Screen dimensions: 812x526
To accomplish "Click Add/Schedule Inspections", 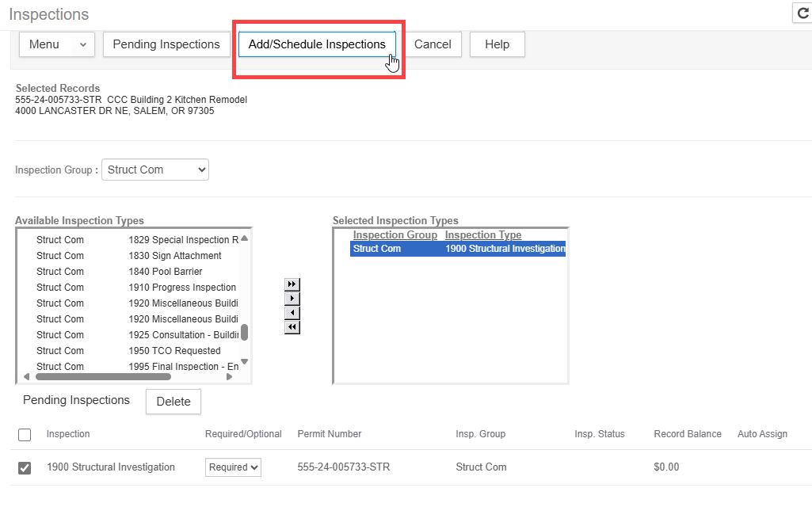I will point(317,44).
